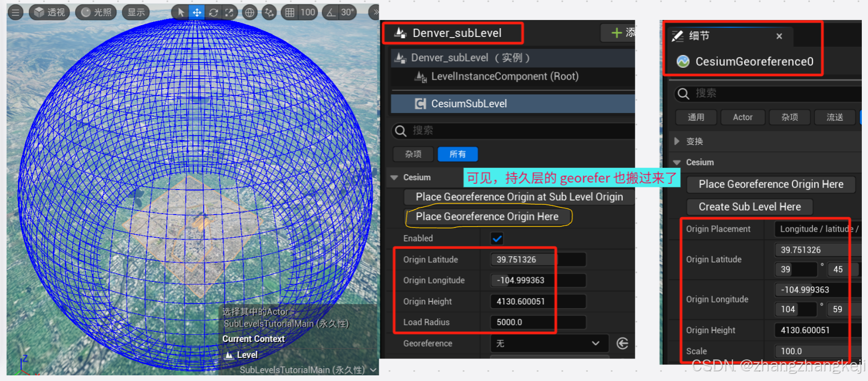Click LevelInstanceComponent icon
The image size is (868, 381).
coord(421,77)
